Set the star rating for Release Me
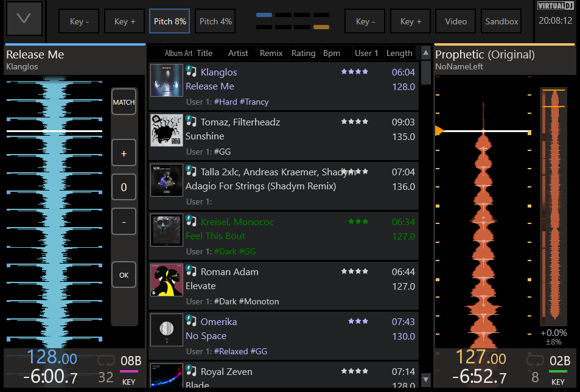Image resolution: width=580 pixels, height=392 pixels. [x=355, y=72]
